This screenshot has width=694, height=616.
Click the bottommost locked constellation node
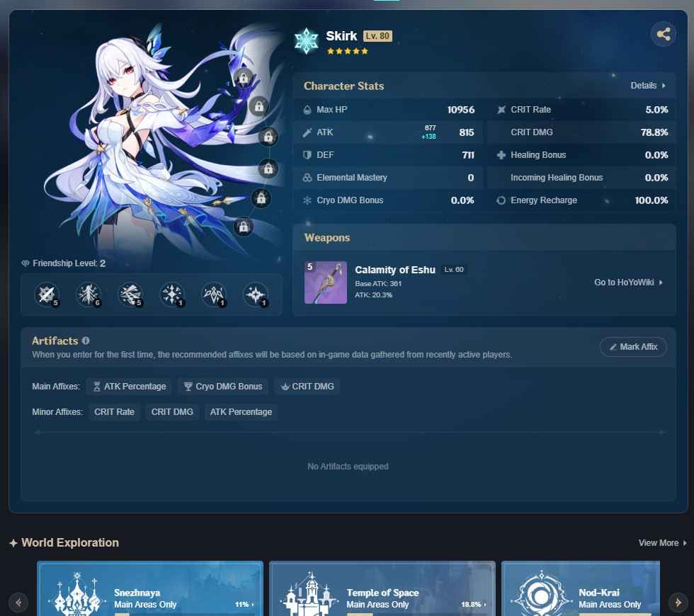(x=244, y=227)
